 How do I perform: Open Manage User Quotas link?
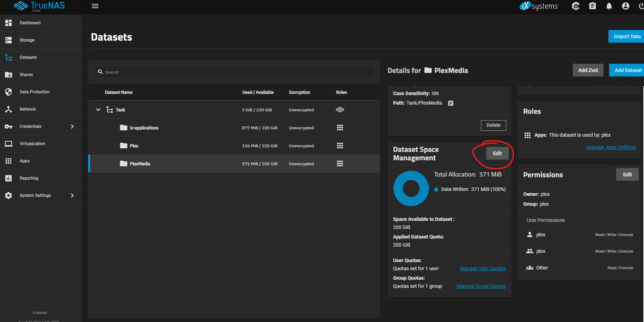[x=483, y=268]
